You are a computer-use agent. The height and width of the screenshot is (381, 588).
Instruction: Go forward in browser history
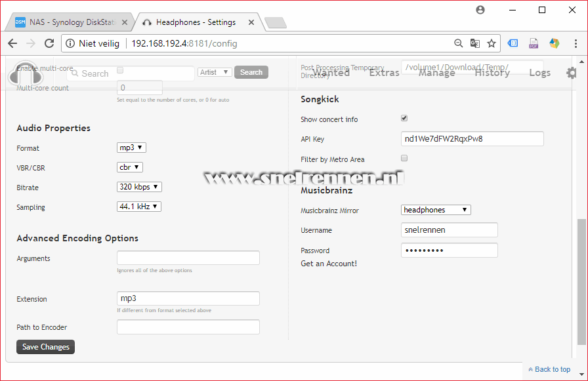click(x=31, y=43)
